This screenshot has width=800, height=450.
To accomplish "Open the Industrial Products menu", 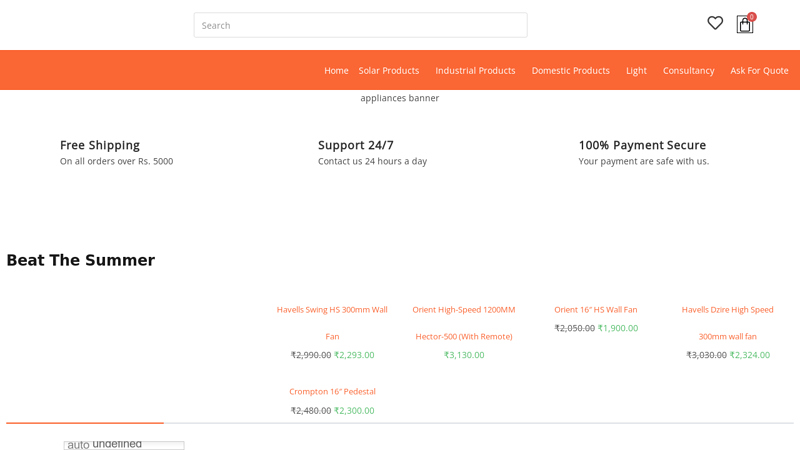I will click(x=475, y=70).
